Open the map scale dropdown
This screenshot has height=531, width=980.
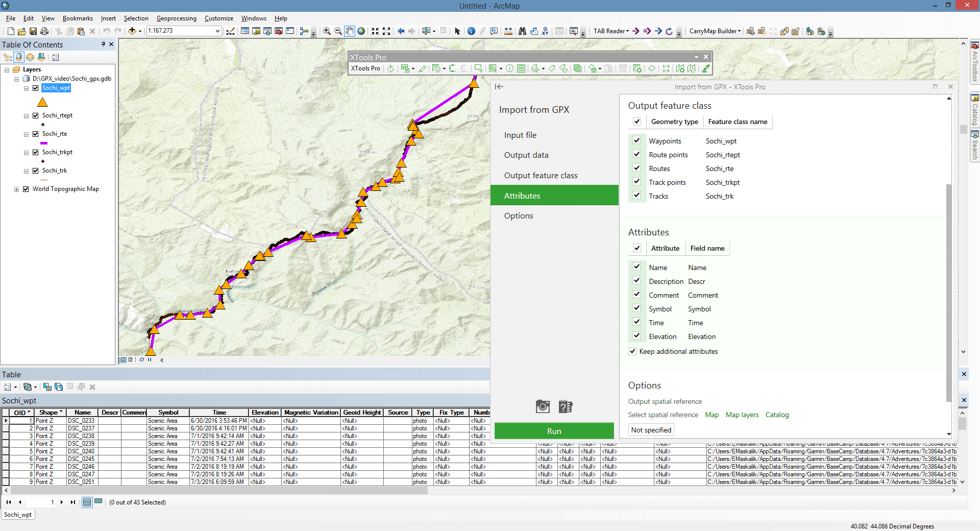click(x=217, y=31)
